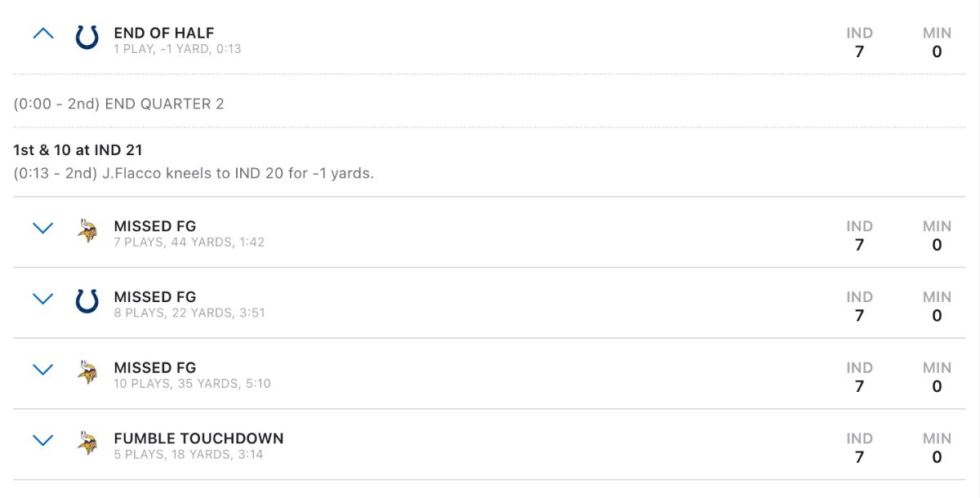Click the END QUARTER 2 play entry

[x=118, y=104]
